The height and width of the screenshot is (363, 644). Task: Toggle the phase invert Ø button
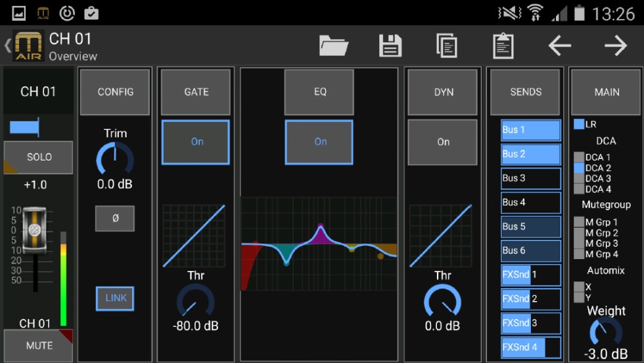click(115, 218)
